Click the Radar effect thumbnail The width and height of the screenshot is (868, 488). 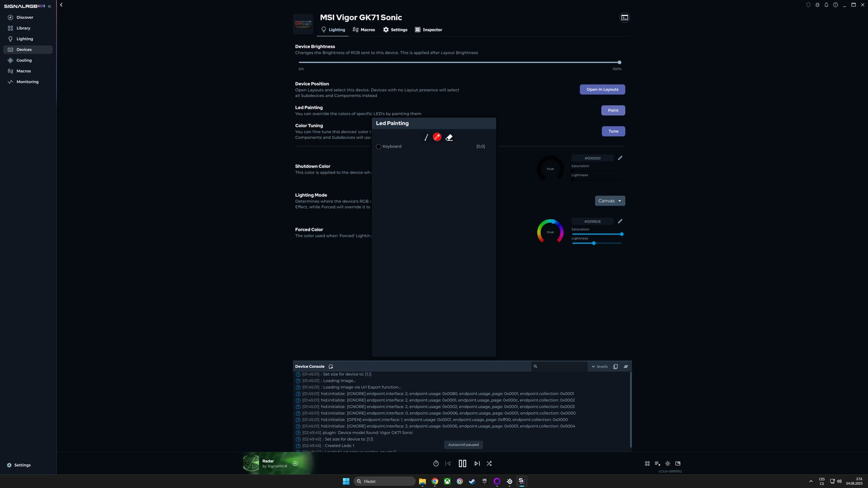(251, 463)
